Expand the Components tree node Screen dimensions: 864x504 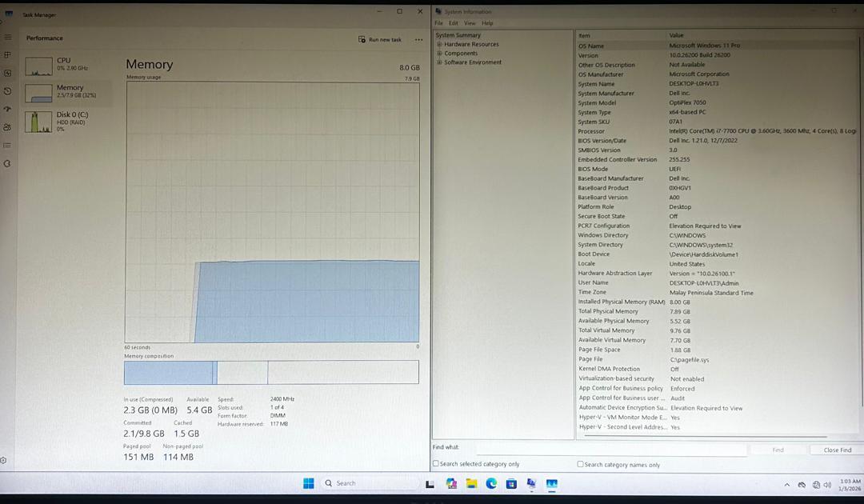point(439,54)
